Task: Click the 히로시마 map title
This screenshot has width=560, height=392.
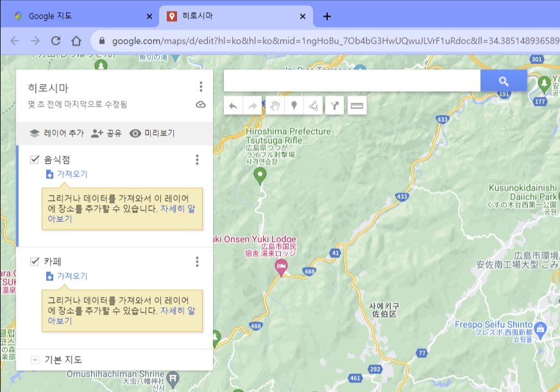Action: tap(48, 89)
